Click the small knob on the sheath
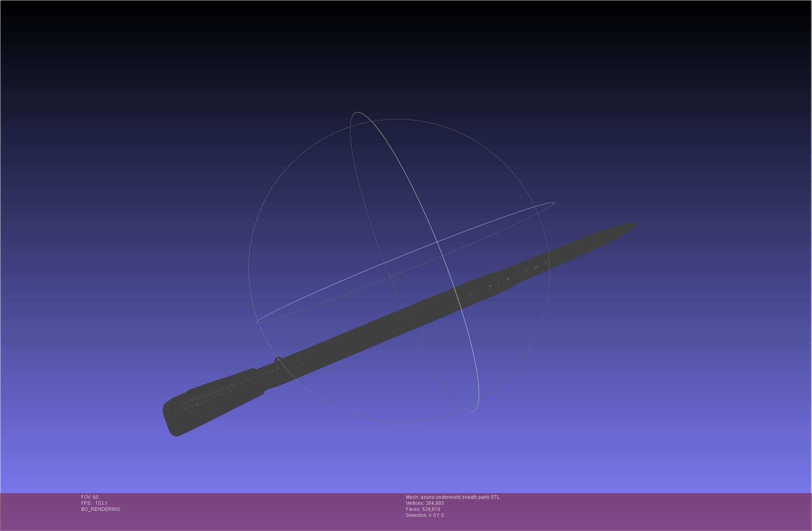The width and height of the screenshot is (812, 531). pos(277,360)
